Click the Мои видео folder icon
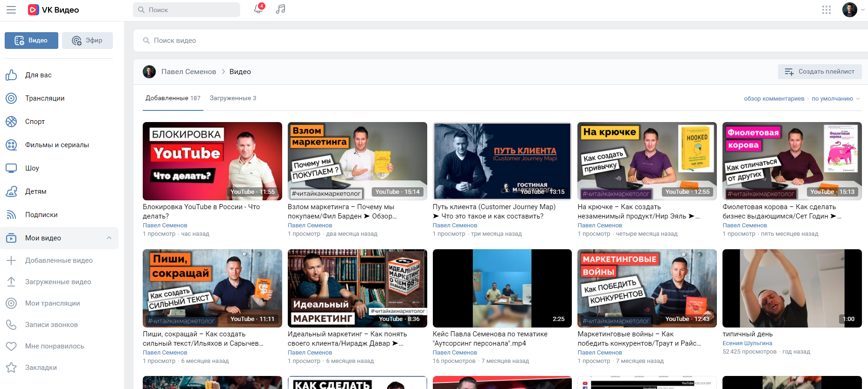This screenshot has height=389, width=868. pyautogui.click(x=11, y=238)
